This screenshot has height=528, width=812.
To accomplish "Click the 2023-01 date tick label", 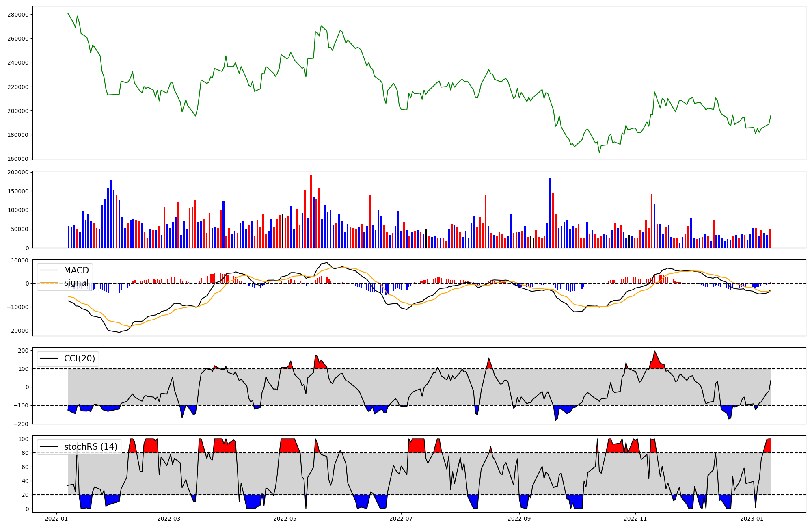I will coord(752,519).
